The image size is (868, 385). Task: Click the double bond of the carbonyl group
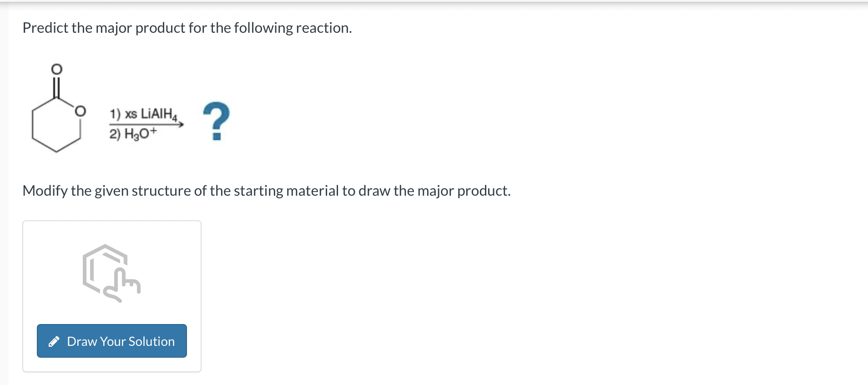(56, 86)
